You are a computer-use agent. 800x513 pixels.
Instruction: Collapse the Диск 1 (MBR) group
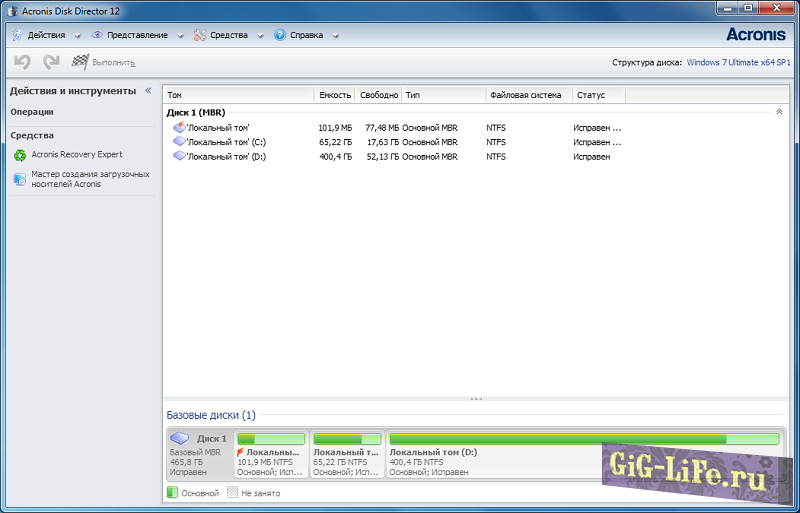pos(779,112)
